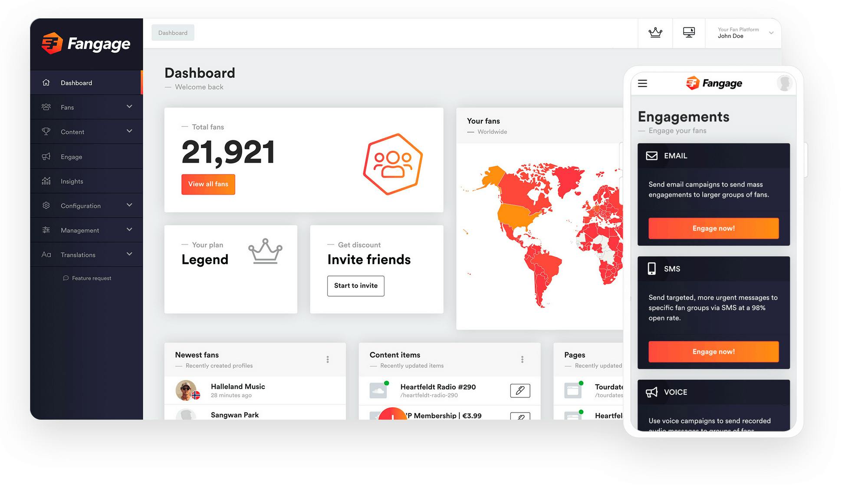Click the crown icon in top navigation bar
Screen dimensions: 868x499
(655, 32)
